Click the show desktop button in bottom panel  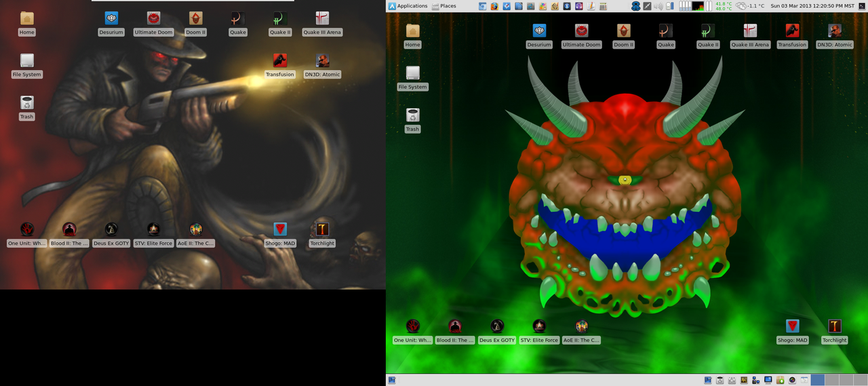392,380
